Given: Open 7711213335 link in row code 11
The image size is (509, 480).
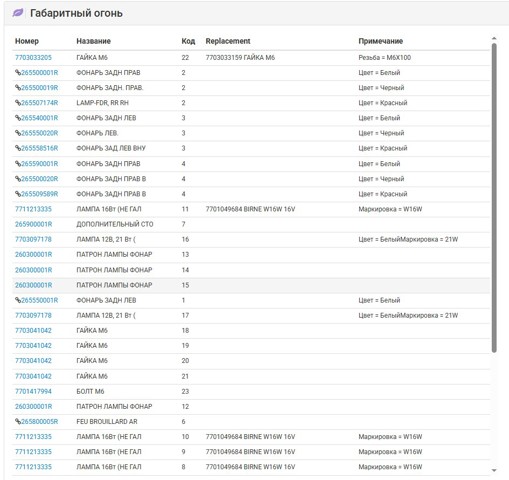Looking at the screenshot, I should point(33,209).
